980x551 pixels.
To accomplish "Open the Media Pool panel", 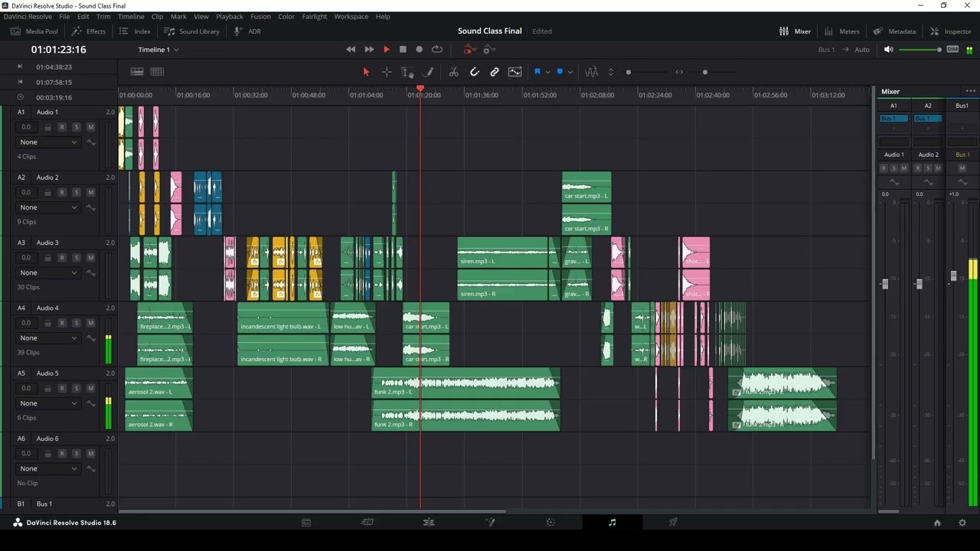I will pos(34,31).
